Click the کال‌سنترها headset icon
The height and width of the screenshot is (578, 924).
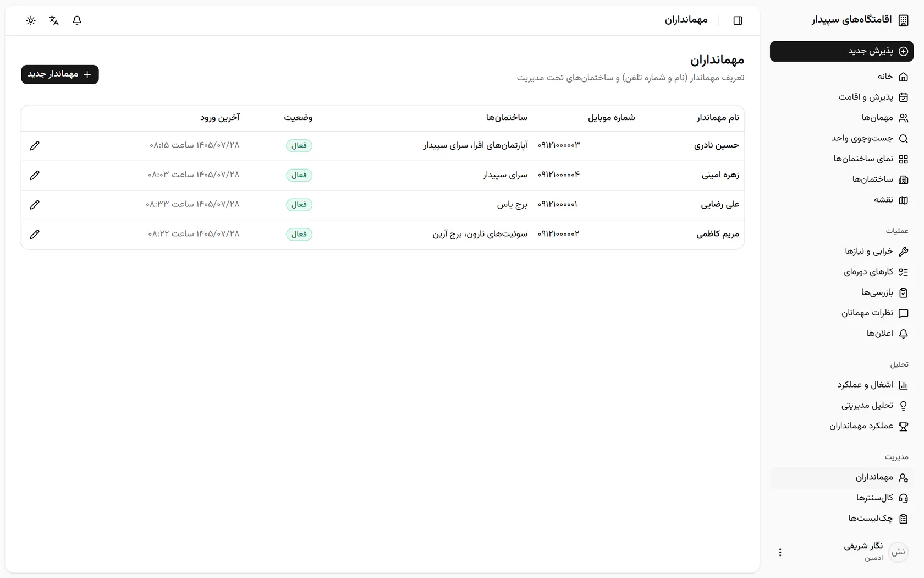point(903,498)
